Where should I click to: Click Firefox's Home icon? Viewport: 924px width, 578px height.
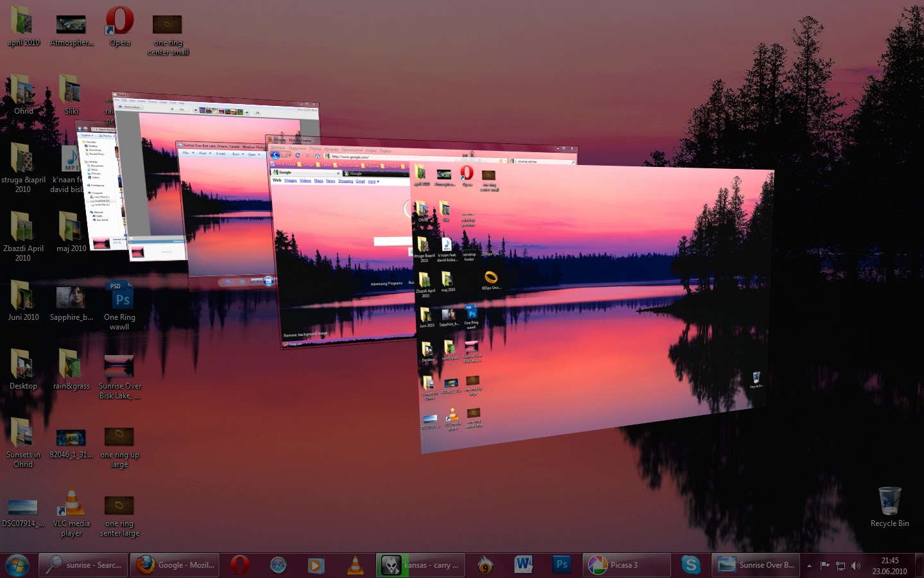318,155
